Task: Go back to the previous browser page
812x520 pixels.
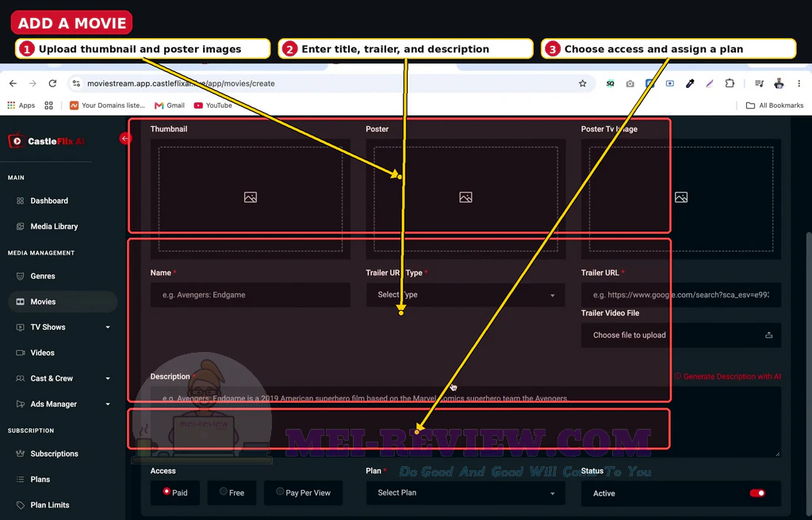Action: pos(13,83)
